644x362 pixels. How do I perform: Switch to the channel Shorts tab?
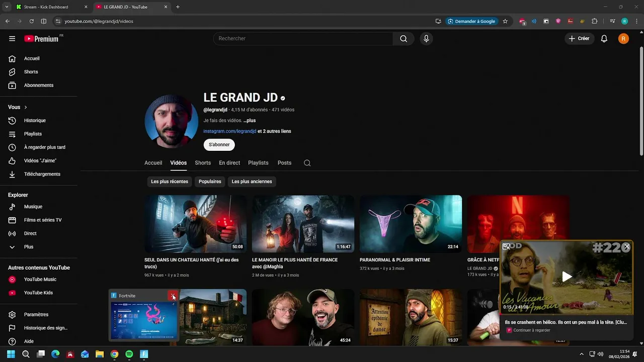click(x=203, y=163)
